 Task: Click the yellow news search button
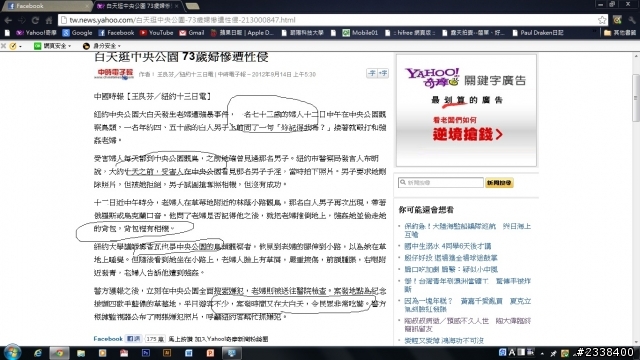499,182
